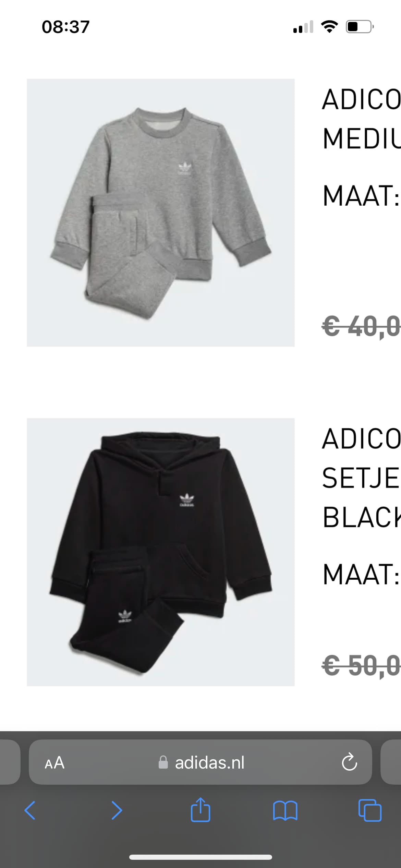Image resolution: width=401 pixels, height=868 pixels.
Task: Open the black hoodie set image
Action: point(161,552)
